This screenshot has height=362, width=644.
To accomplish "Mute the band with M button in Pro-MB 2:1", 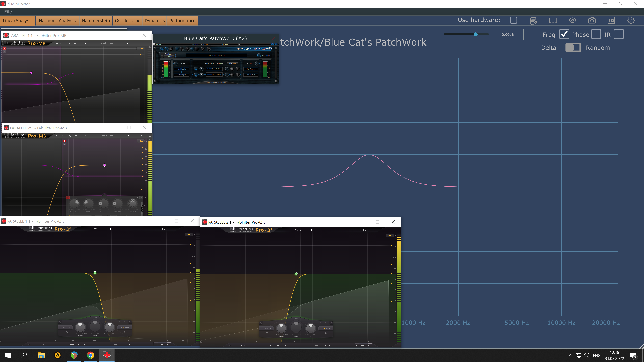I will [x=65, y=144].
